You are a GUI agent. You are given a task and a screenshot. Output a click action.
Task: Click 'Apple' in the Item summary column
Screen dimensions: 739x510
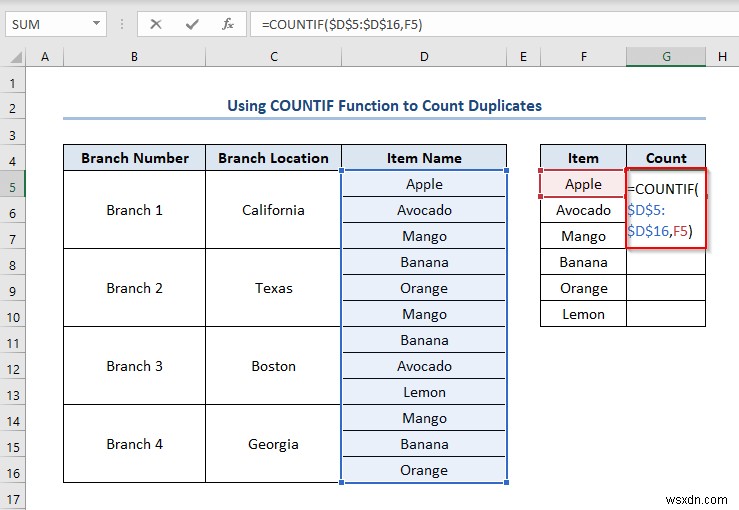[583, 184]
